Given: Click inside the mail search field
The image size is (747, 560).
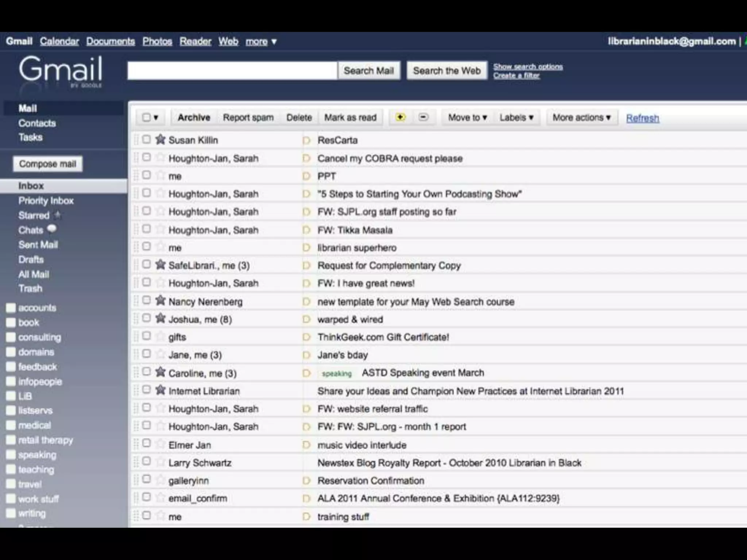Looking at the screenshot, I should (x=232, y=70).
